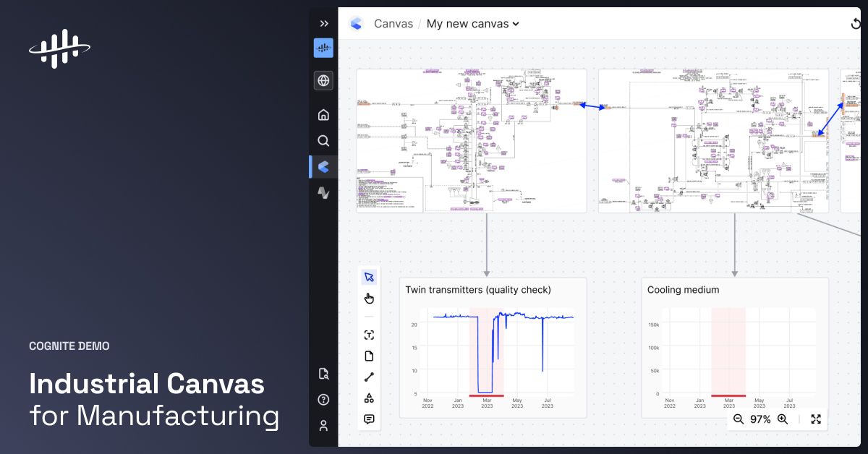Open the globe icon in sidebar
Viewport: 868px width, 454px height.
tap(323, 80)
